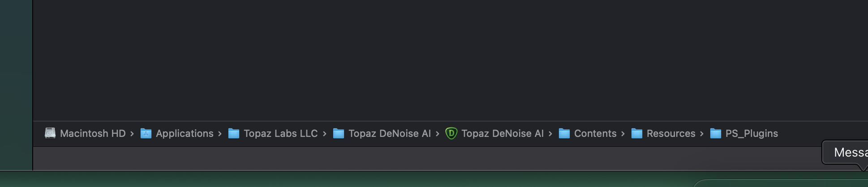Screen dimensions: 868x187
Task: Click the green Topaz DeNoise AI app icon
Action: click(451, 133)
